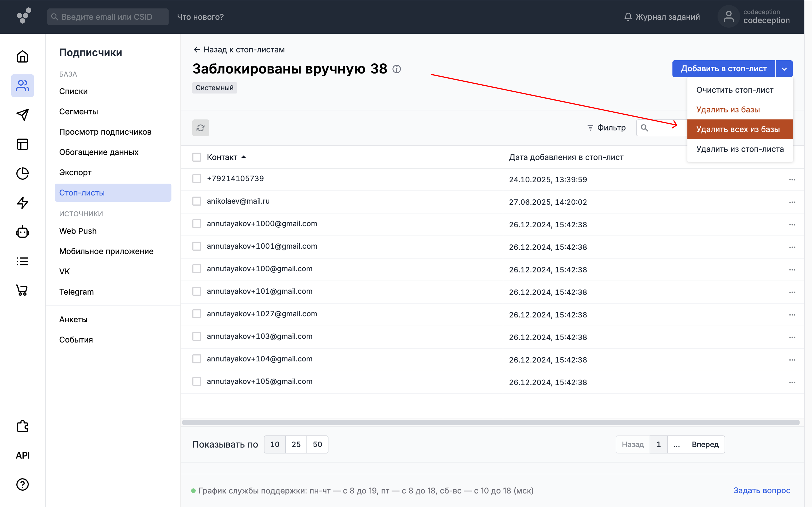The width and height of the screenshot is (812, 507).
Task: Check the checkbox for anikolaev@mail.ru
Action: click(197, 201)
